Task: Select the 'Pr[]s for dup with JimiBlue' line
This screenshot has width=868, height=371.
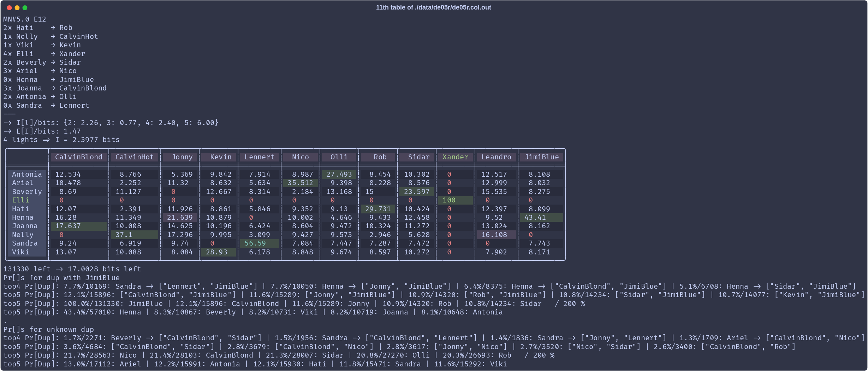Action: coord(61,278)
